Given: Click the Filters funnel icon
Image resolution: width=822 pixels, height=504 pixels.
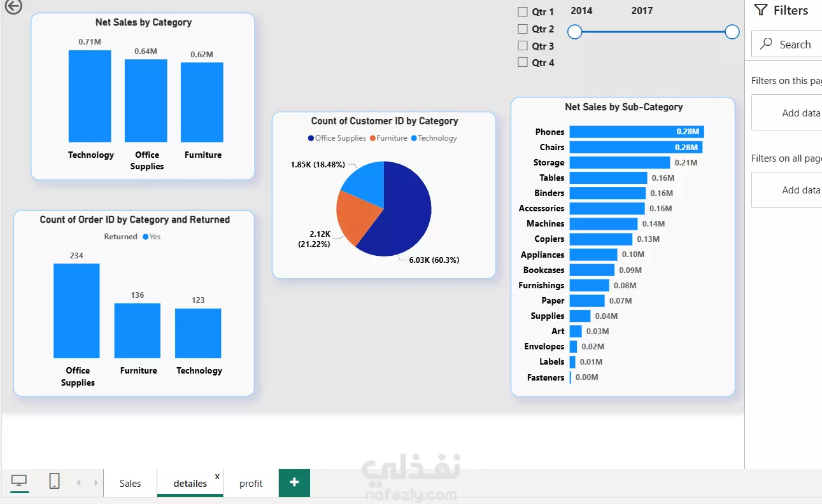Looking at the screenshot, I should [x=760, y=10].
